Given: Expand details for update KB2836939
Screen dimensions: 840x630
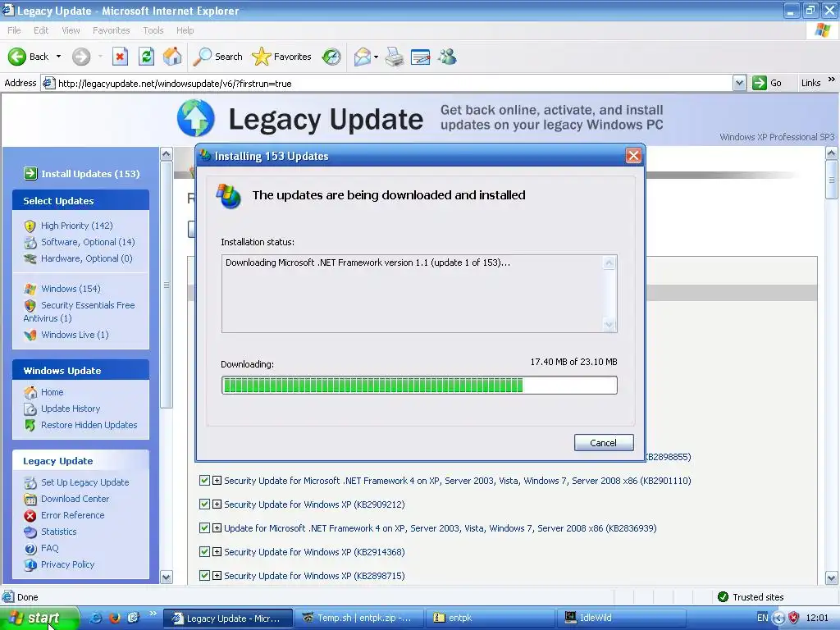Looking at the screenshot, I should pos(217,527).
